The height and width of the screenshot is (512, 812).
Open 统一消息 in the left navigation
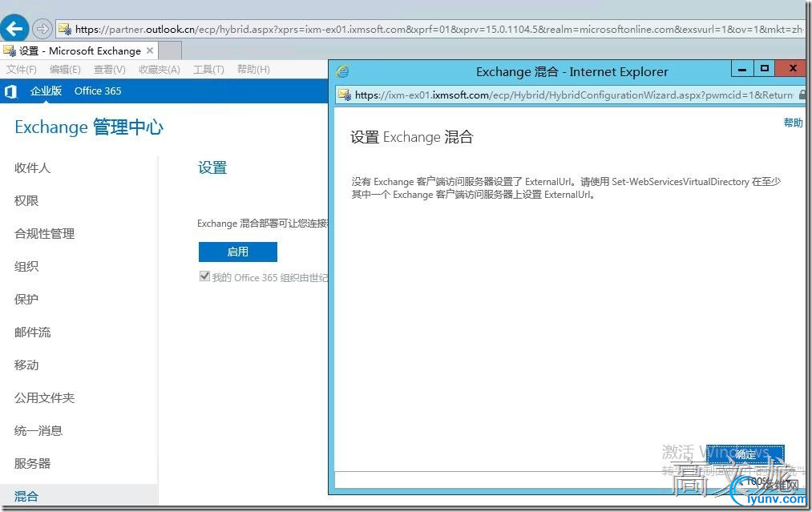pyautogui.click(x=38, y=431)
